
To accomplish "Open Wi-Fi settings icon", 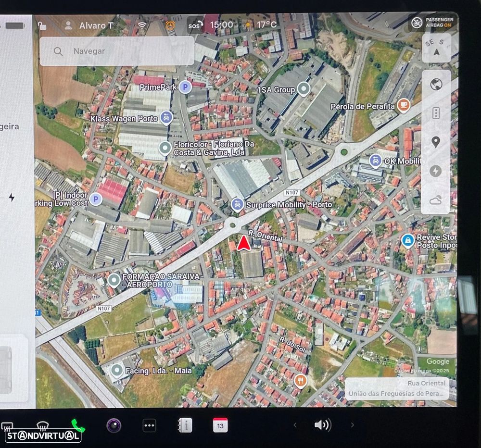I will tap(142, 25).
